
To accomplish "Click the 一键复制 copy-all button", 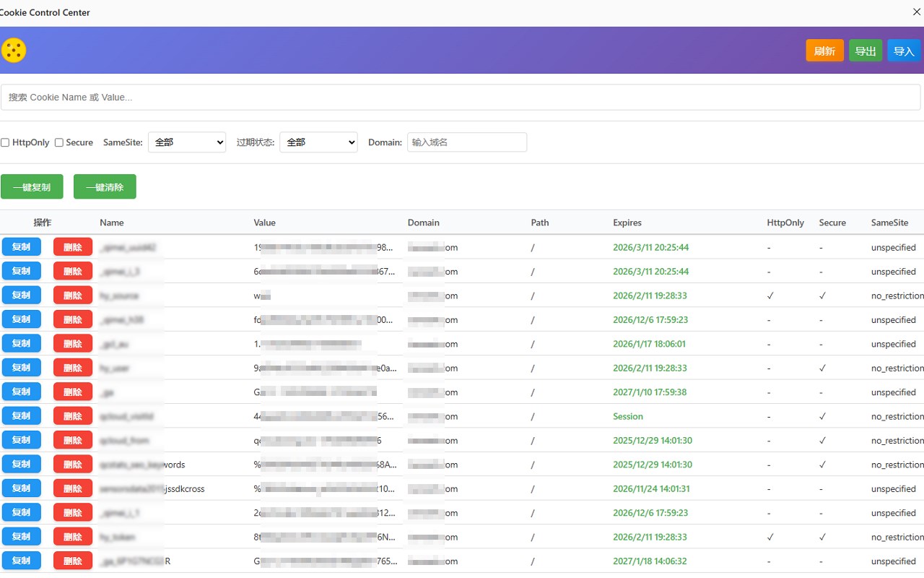I will coord(32,186).
